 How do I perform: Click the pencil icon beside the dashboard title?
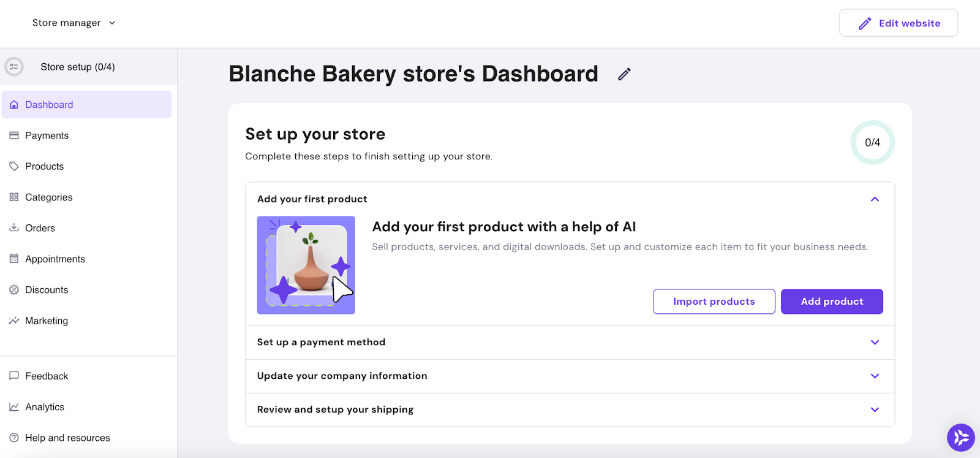(x=624, y=74)
